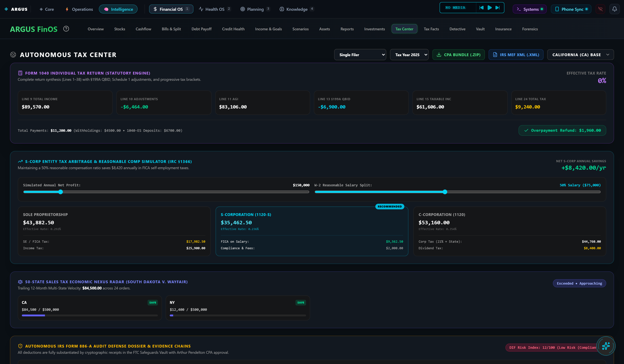Click the Line 13 §199A QBID value -$6,900.00
The height and width of the screenshot is (364, 624).
coord(332,107)
